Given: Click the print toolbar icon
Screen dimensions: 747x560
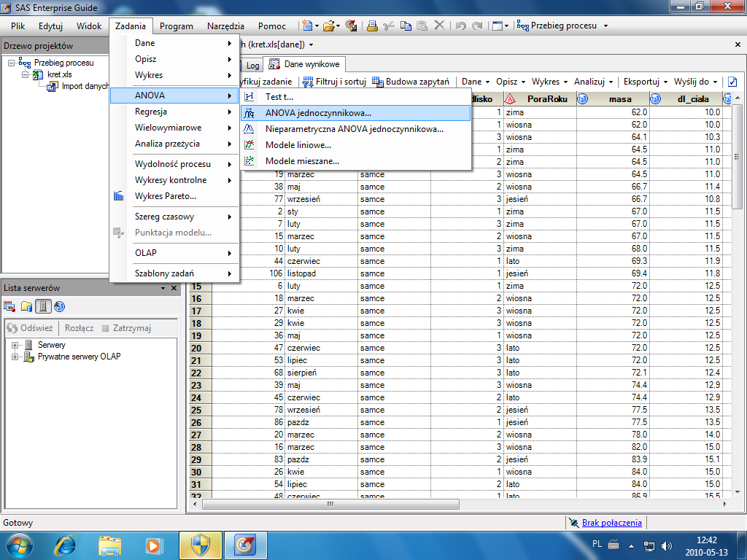Looking at the screenshot, I should coord(372,26).
